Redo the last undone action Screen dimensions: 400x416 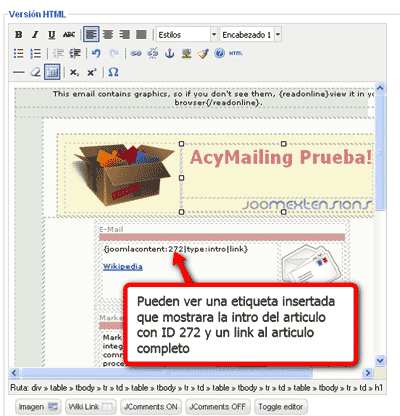pos(114,53)
